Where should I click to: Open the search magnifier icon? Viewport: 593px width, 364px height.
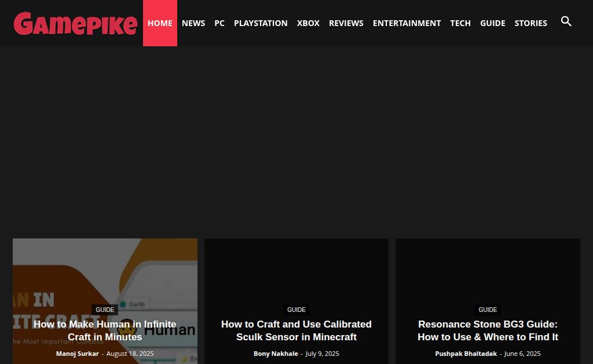coord(566,21)
